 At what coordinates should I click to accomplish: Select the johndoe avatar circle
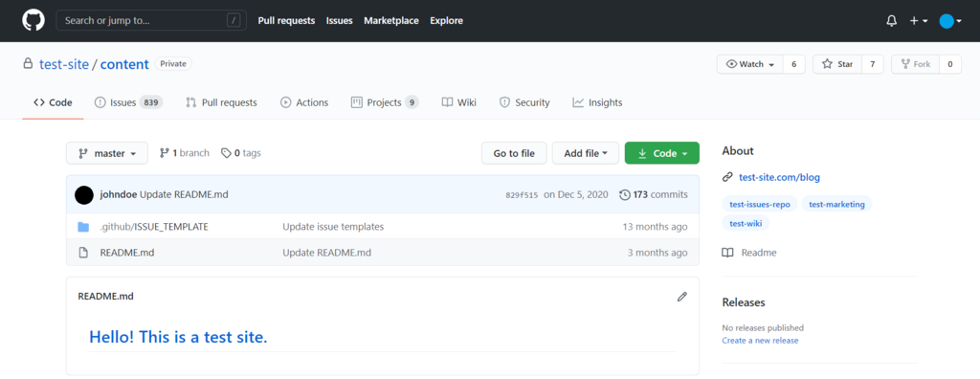[x=84, y=194]
